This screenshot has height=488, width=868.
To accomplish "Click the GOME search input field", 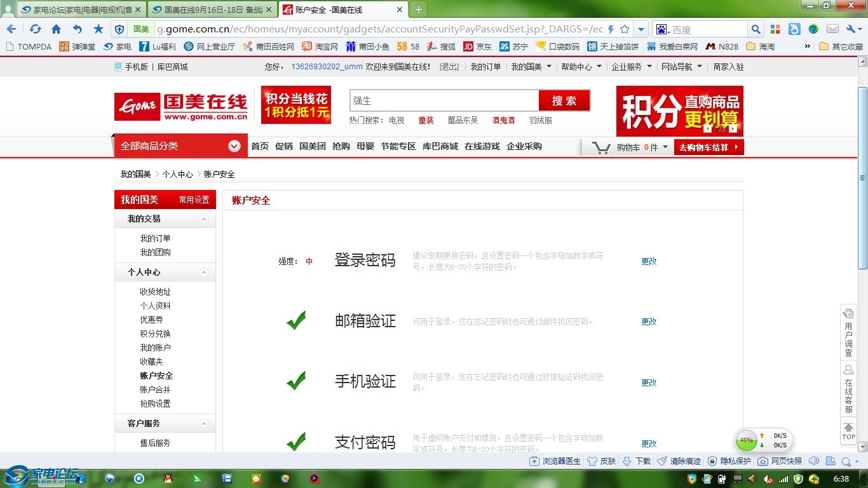I will pyautogui.click(x=444, y=100).
